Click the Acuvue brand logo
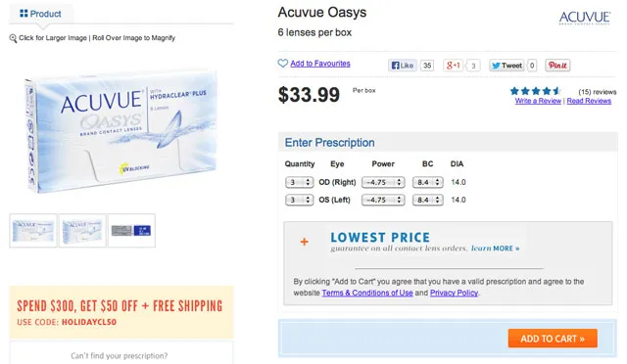Screen dimensions: 627x364 (585, 18)
